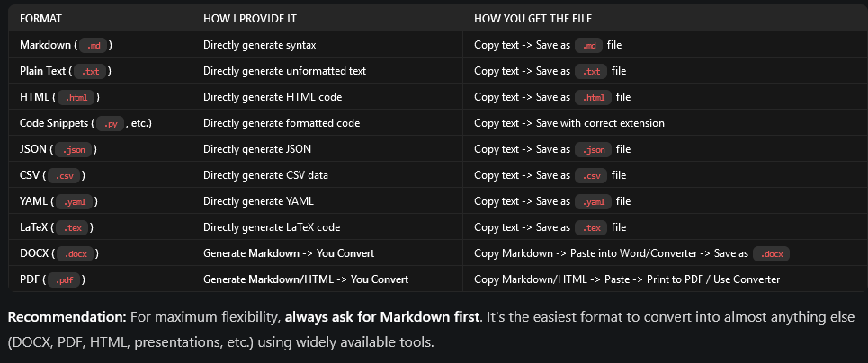Click the .txt tag beside Plain Text
This screenshot has height=363, width=868.
click(x=91, y=71)
